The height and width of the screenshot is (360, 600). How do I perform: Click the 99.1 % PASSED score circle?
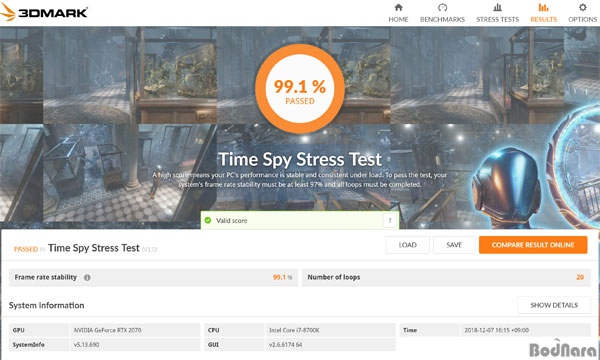click(x=300, y=89)
